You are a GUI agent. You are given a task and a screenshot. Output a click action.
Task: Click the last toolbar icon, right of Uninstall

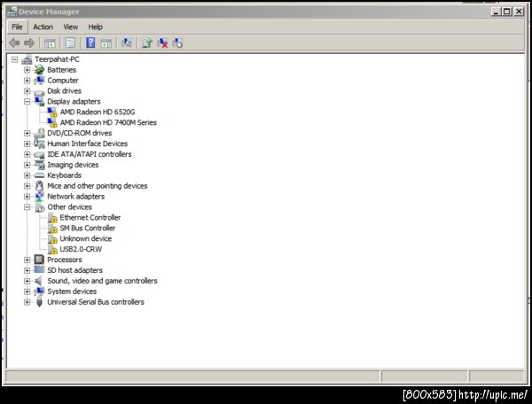pos(177,43)
